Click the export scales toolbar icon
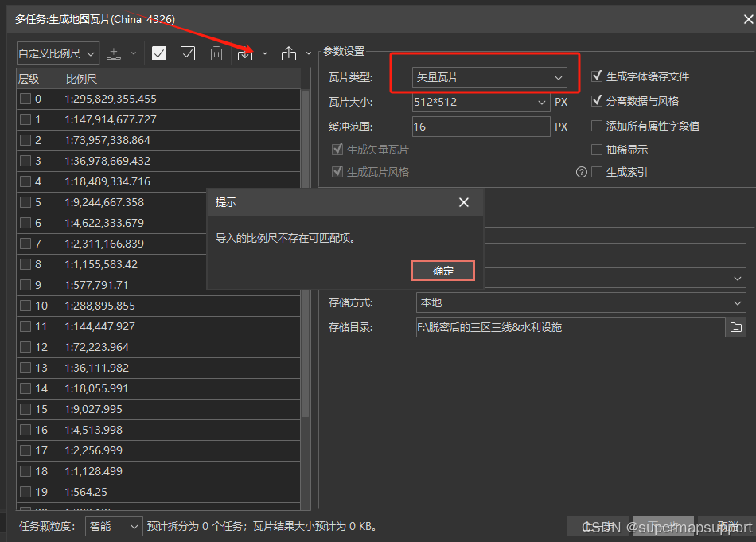756x542 pixels. click(290, 53)
